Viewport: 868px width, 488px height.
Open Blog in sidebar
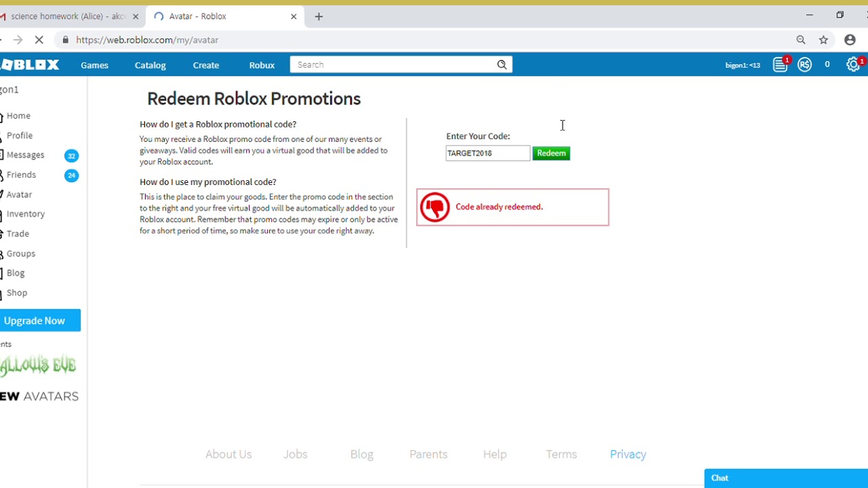click(x=16, y=273)
